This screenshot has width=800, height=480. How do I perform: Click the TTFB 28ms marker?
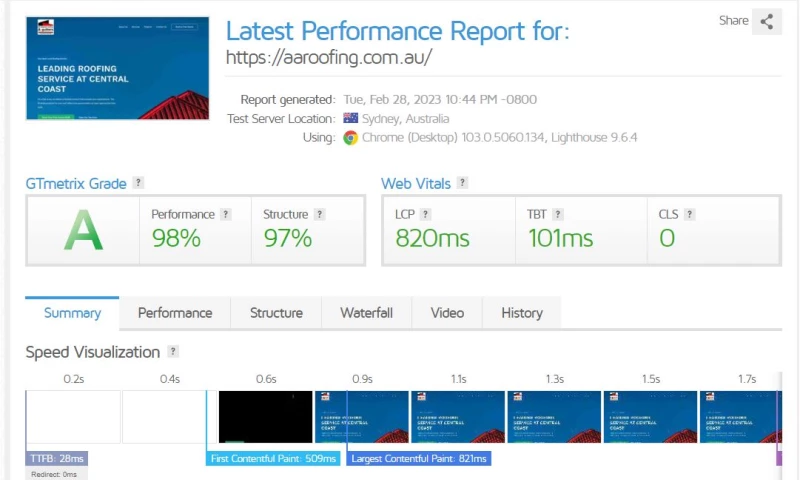click(x=56, y=459)
